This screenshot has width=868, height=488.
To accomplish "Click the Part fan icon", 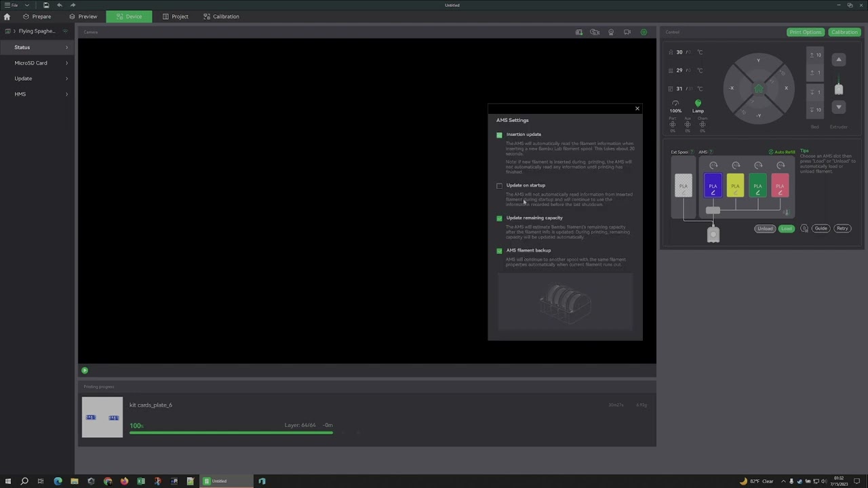I will (673, 124).
